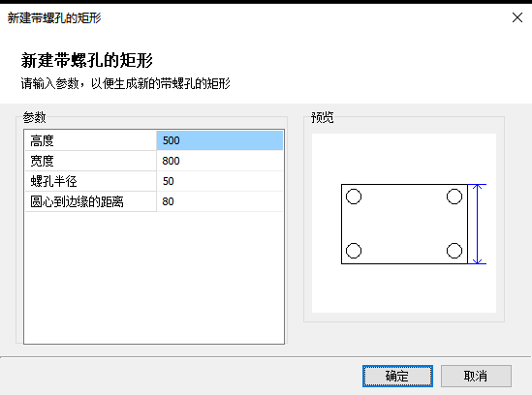Select the 螺孔半径 parameter name cell
Screen dimensions: 532x395
click(90, 181)
